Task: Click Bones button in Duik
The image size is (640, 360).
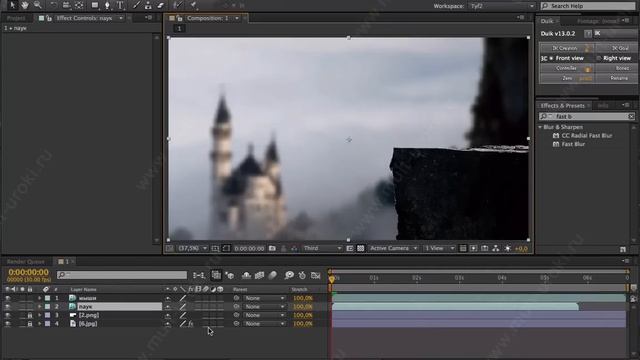Action: [x=617, y=68]
